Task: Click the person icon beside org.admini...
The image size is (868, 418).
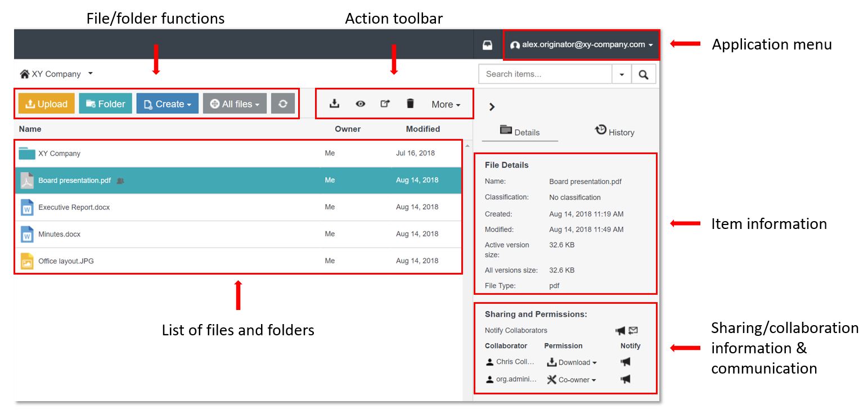Action: [x=489, y=380]
